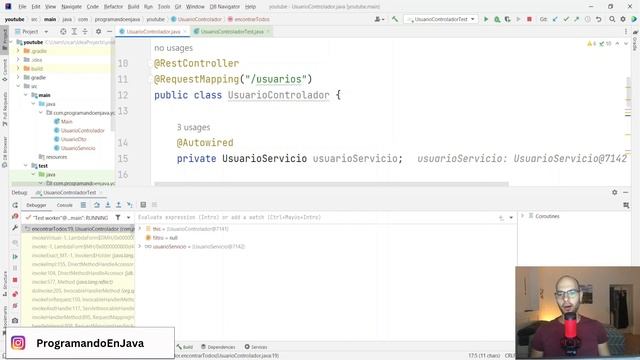Build project with the hammer icon
Screen dimensions: 640x360
[395, 19]
